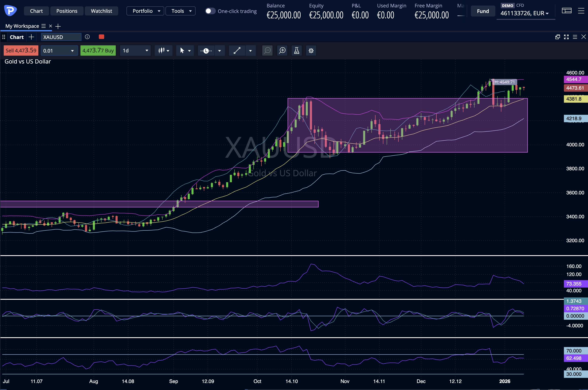This screenshot has height=390, width=588.
Task: Click the zoom out magnifier icon
Action: coord(267,51)
